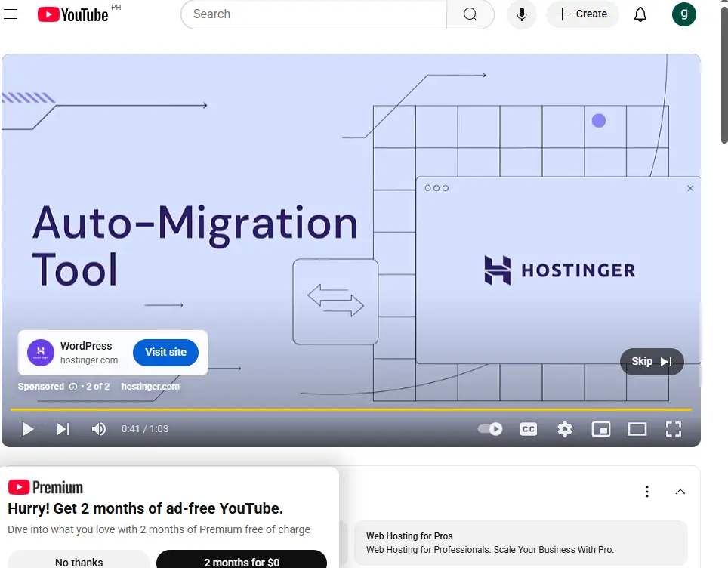Click the search magnifier button
Image resolution: width=728 pixels, height=568 pixels.
pyautogui.click(x=470, y=14)
